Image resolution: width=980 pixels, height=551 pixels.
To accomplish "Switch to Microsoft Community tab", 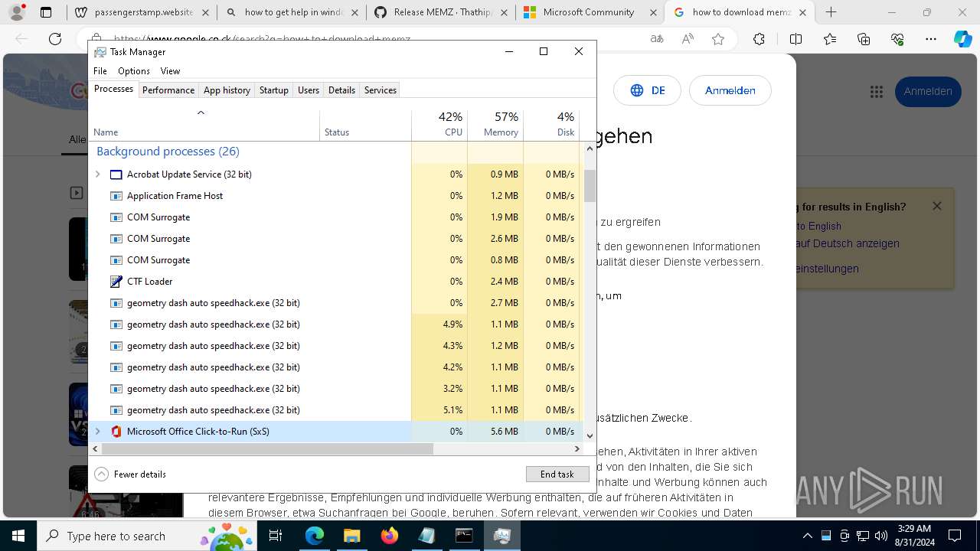I will coord(590,12).
